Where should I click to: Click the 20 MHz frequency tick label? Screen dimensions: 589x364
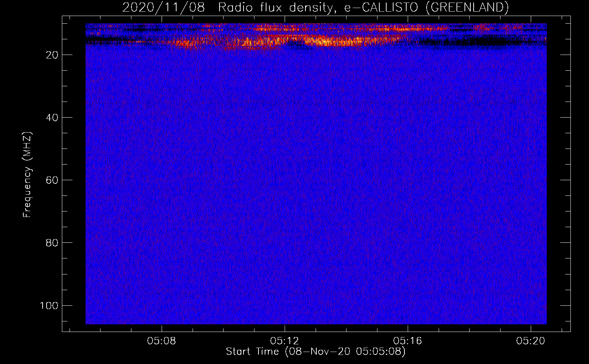52,55
